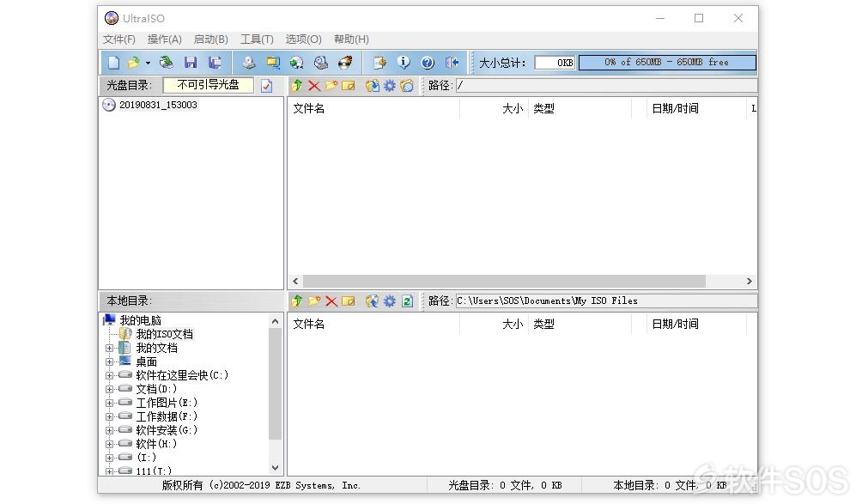The width and height of the screenshot is (862, 504).
Task: Click the Help question mark icon
Action: (428, 63)
